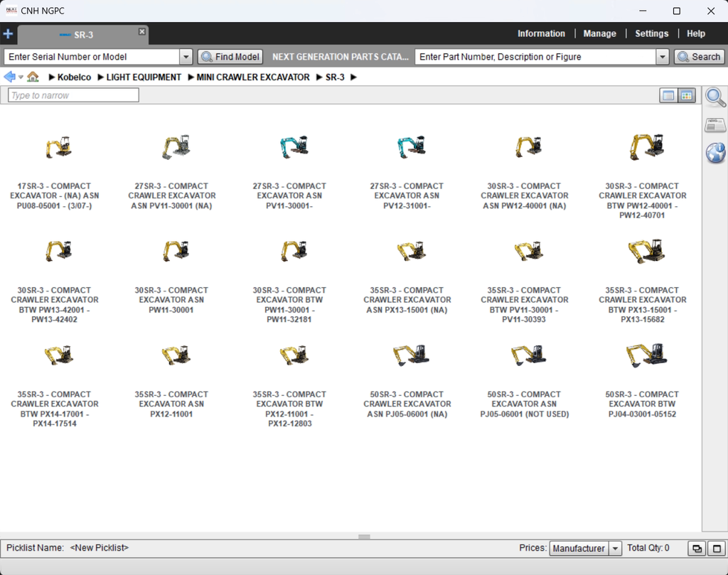Image resolution: width=728 pixels, height=575 pixels.
Task: Close the SR-3 tab
Action: (x=142, y=31)
